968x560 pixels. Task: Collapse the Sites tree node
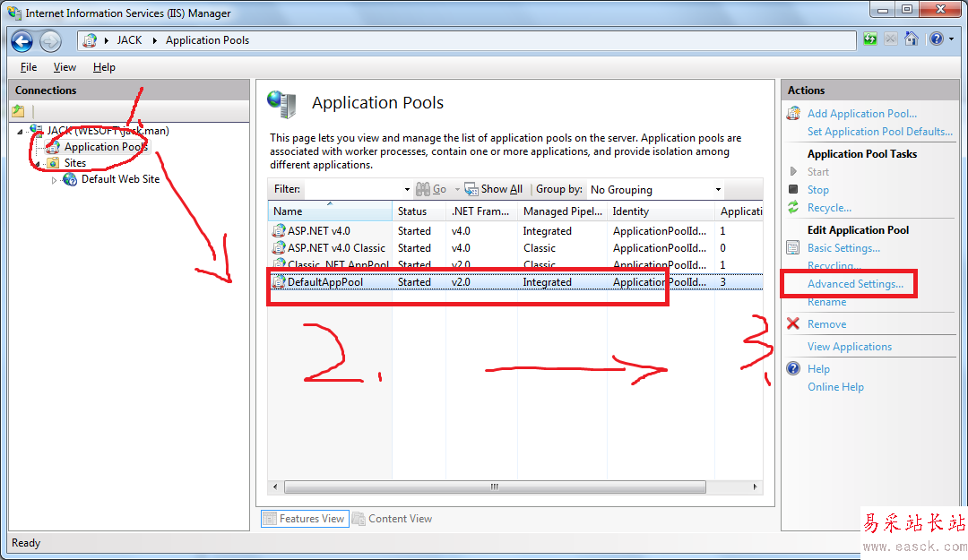pos(37,164)
